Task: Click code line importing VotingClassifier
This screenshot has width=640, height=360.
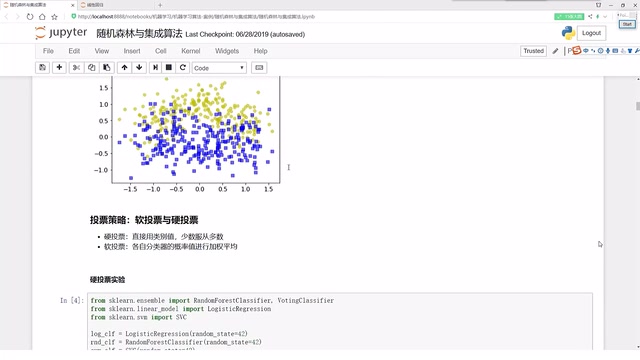Action: 212,300
